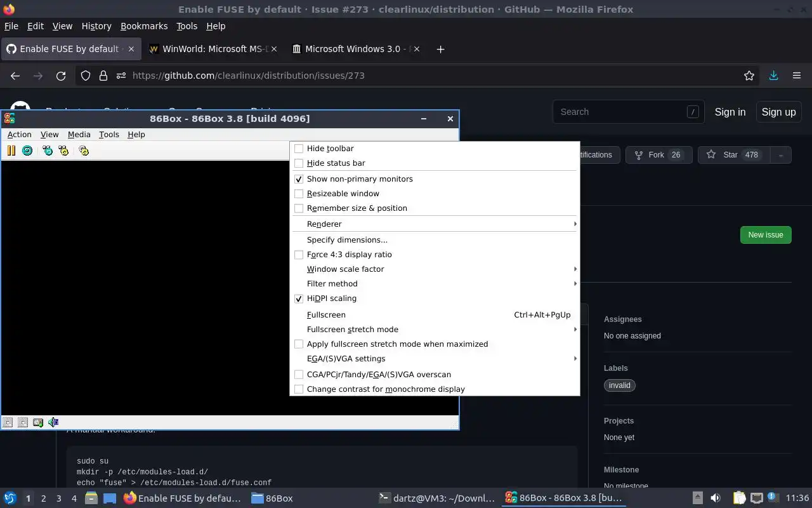Select Specify dimensions... menu entry
This screenshot has height=508, width=812.
[435, 240]
